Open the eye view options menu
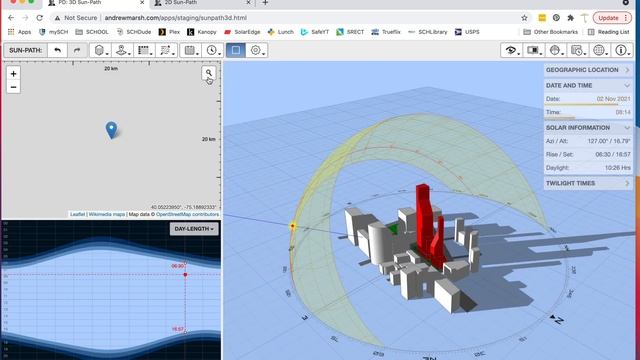640x360 pixels. 511,50
